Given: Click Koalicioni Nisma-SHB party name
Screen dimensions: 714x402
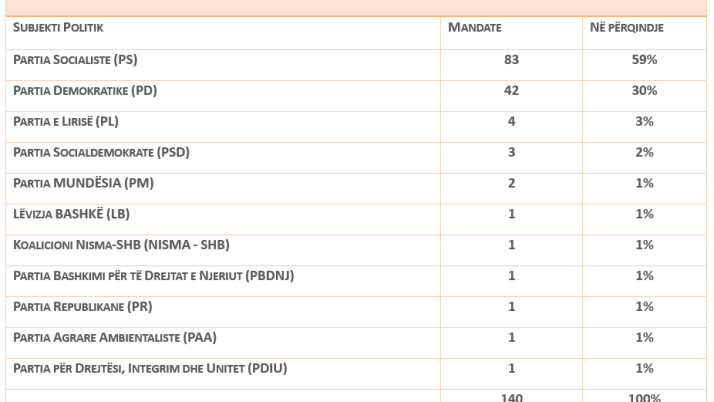Looking at the screenshot, I should tap(113, 244).
